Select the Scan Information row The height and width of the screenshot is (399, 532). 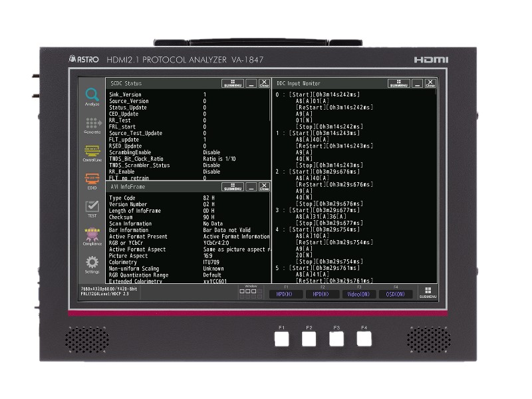(x=189, y=223)
